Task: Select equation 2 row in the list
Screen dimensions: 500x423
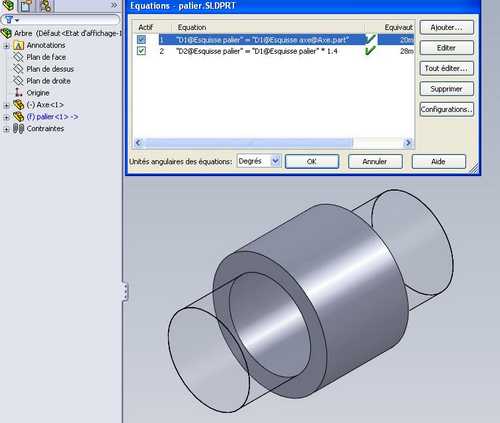Action: (273, 51)
